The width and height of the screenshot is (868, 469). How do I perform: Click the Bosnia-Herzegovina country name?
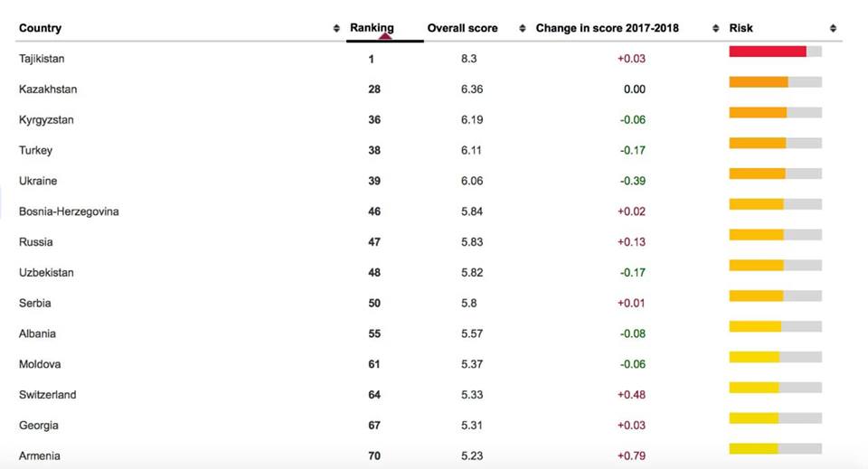click(69, 211)
